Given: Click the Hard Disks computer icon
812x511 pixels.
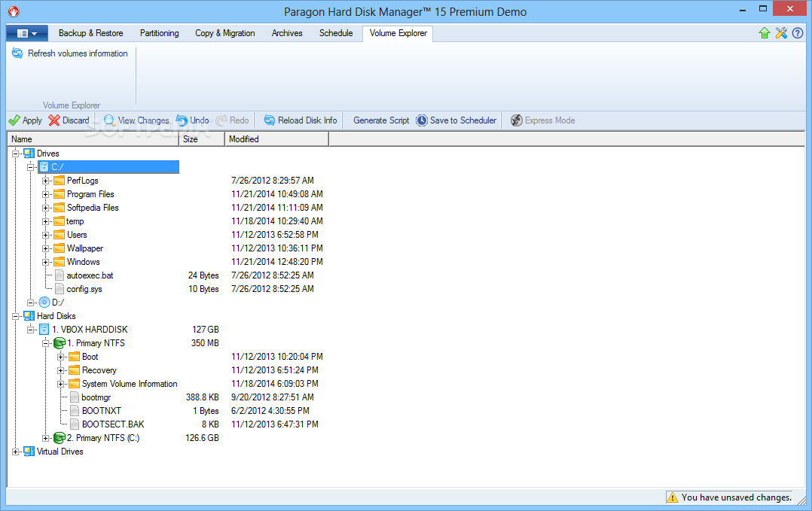Looking at the screenshot, I should 29,316.
